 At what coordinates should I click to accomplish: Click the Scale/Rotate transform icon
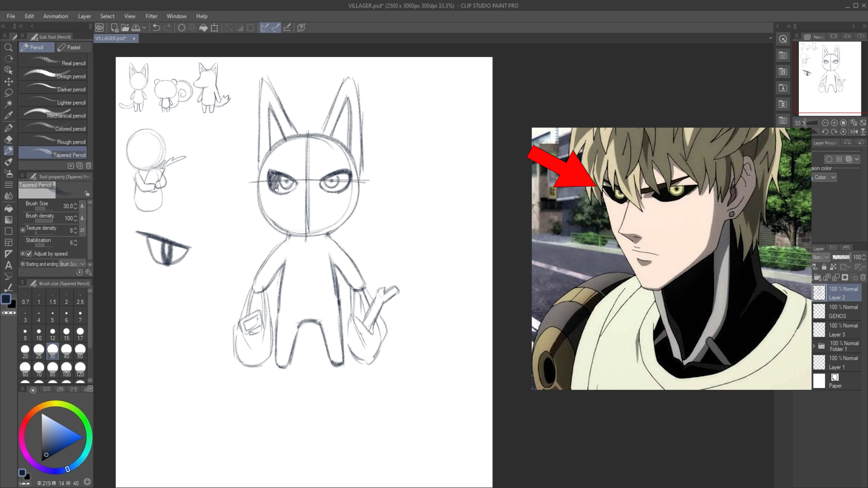click(214, 28)
